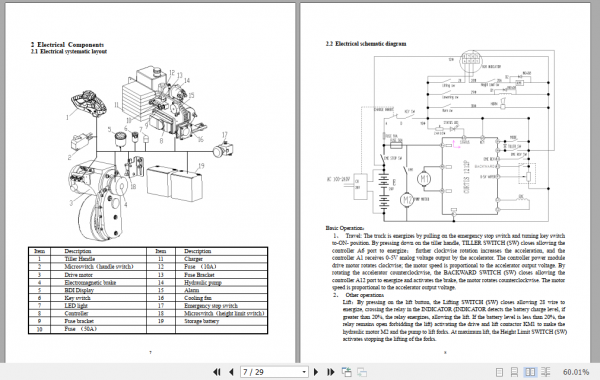600x380 pixels.
Task: Click the 60.01% zoom level
Action: click(576, 372)
